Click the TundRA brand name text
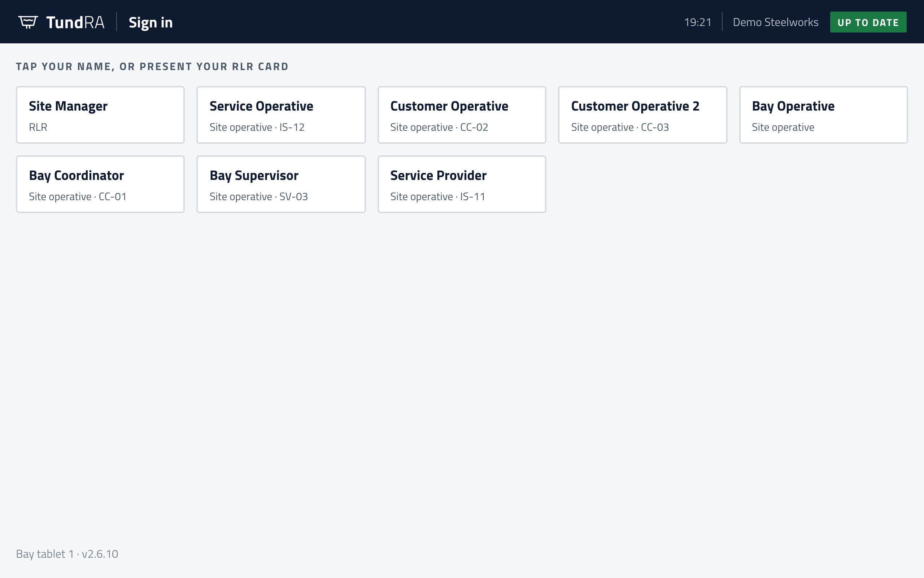 click(75, 22)
